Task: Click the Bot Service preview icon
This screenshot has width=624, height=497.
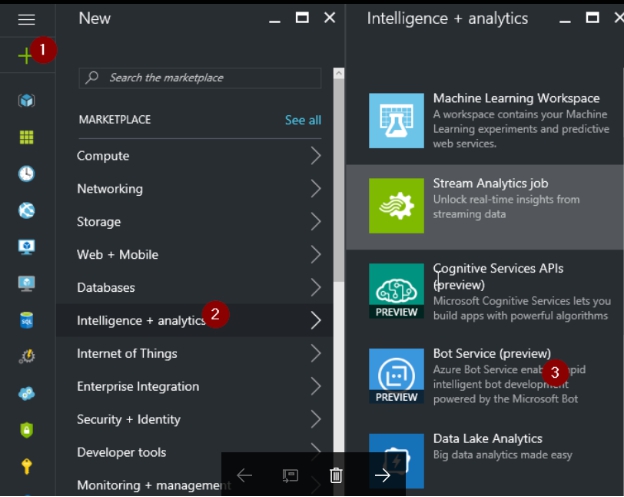Action: point(396,376)
